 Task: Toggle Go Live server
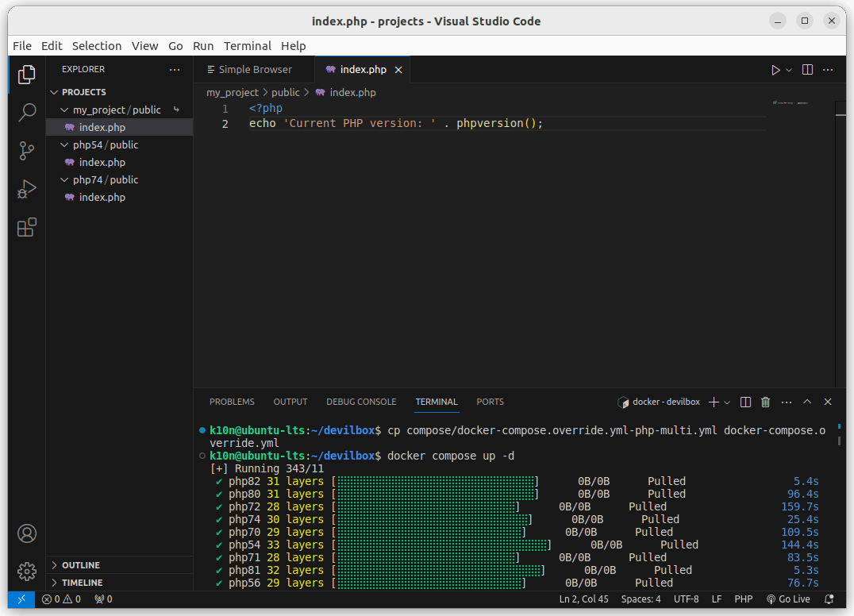click(x=788, y=599)
